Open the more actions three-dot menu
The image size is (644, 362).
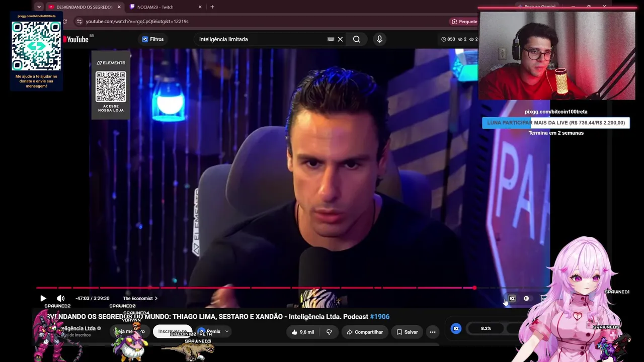coord(433,332)
